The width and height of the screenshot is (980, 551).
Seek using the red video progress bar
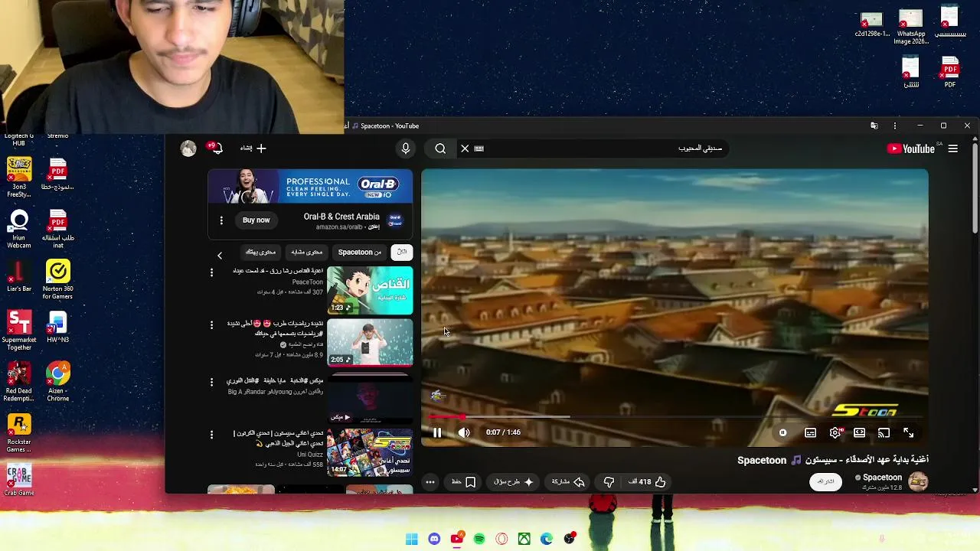tap(675, 417)
